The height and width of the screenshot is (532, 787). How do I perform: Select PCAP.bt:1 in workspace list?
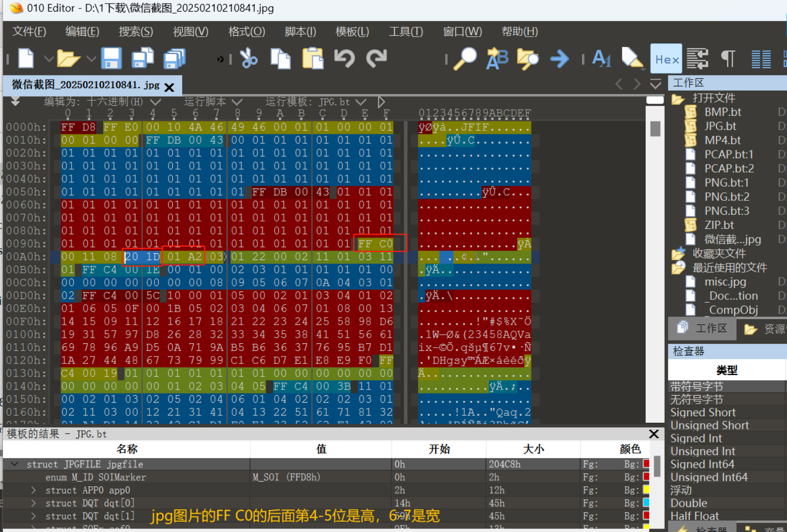[729, 154]
